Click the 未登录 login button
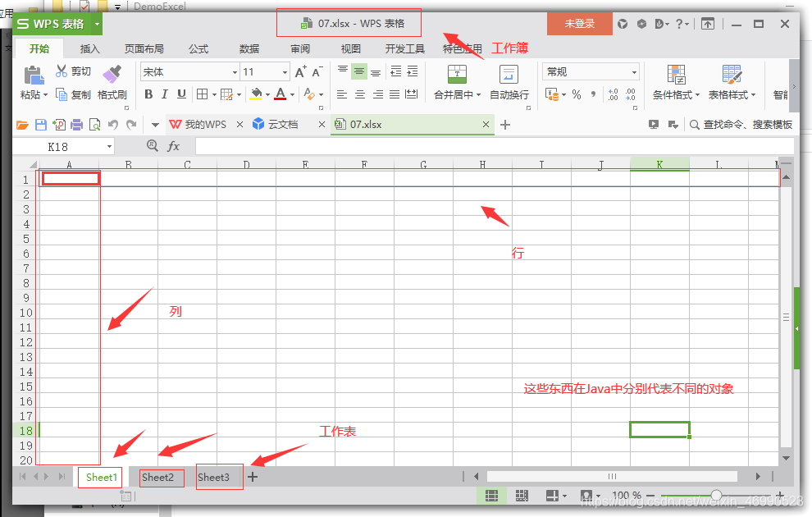The width and height of the screenshot is (812, 517). tap(580, 24)
